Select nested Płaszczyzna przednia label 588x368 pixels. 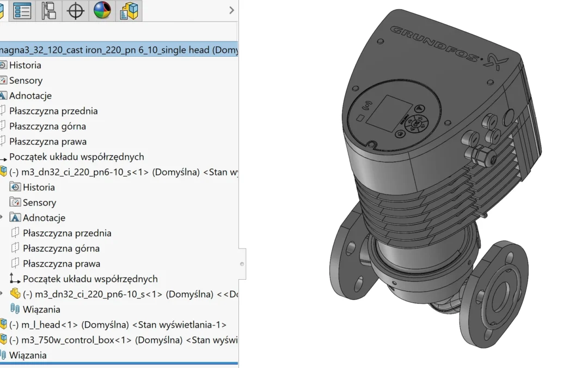67,233
